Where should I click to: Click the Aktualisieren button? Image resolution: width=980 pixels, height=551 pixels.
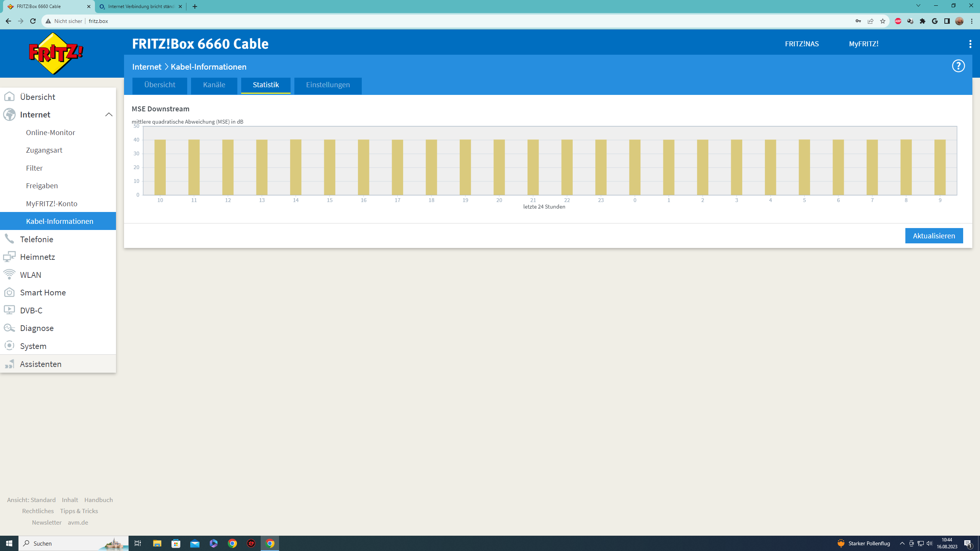pos(934,236)
